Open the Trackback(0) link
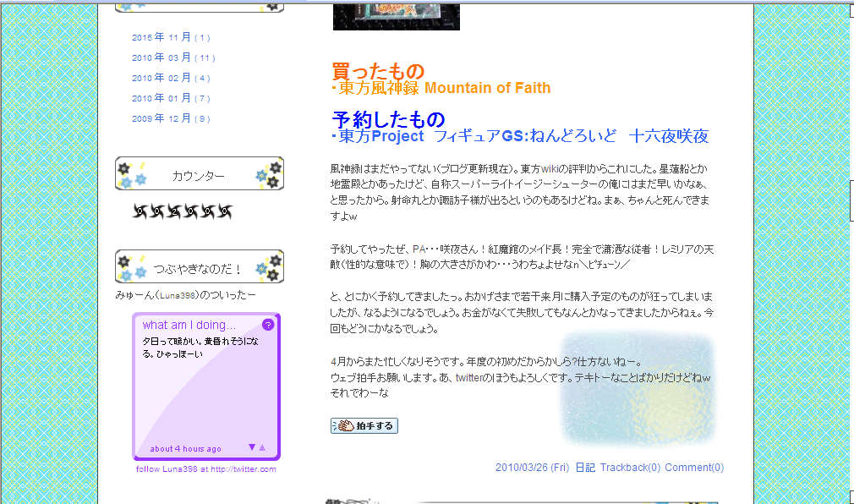The height and width of the screenshot is (504, 854). (630, 468)
